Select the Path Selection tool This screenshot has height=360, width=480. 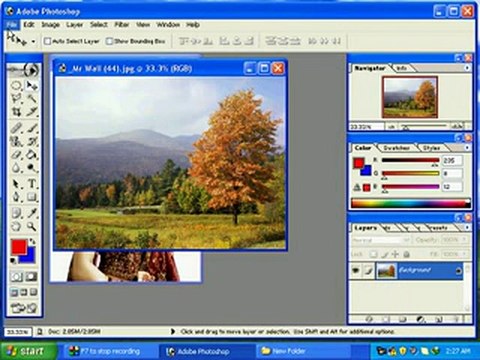point(16,184)
